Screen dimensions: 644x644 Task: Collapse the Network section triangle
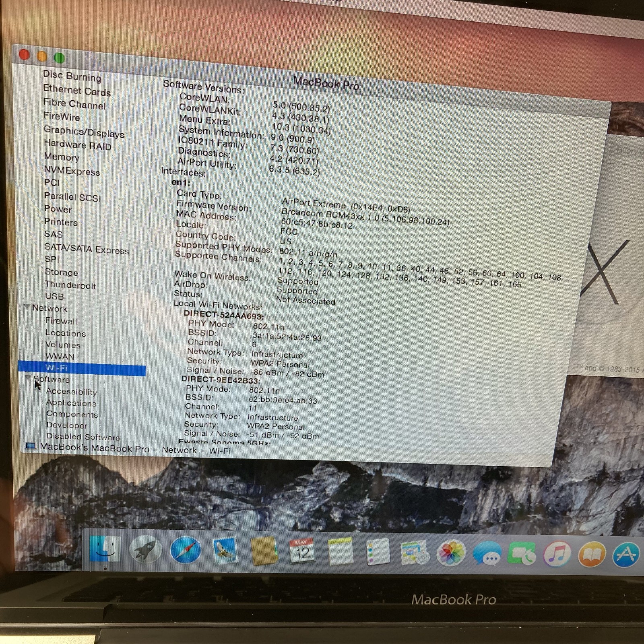click(27, 307)
